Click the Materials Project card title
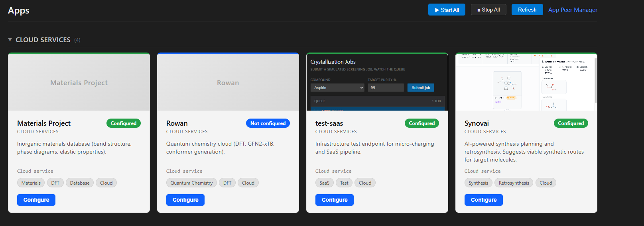644x226 pixels. click(44, 123)
